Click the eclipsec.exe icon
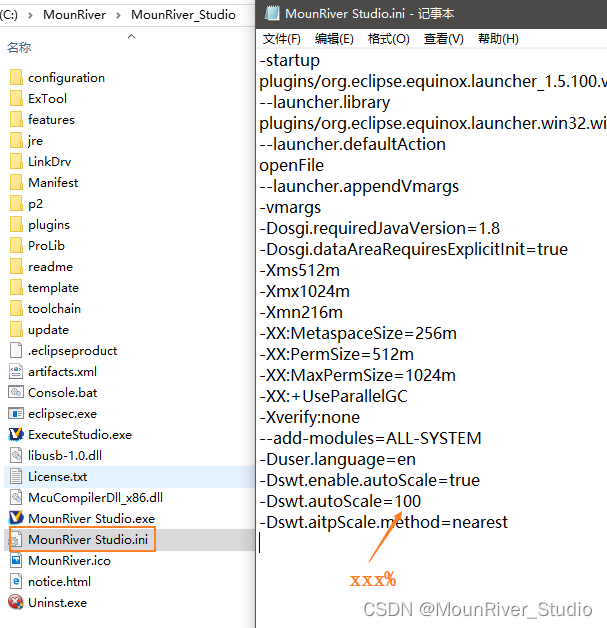This screenshot has height=628, width=607. (x=16, y=413)
